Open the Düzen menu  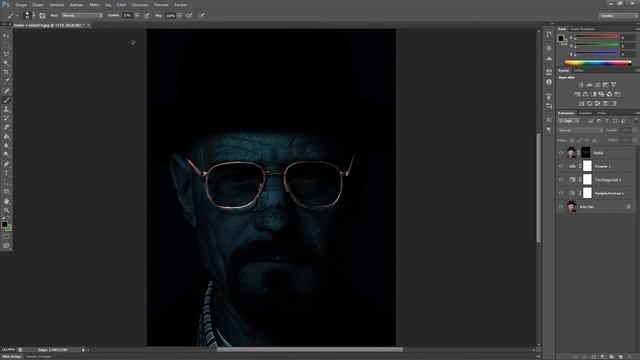click(38, 5)
